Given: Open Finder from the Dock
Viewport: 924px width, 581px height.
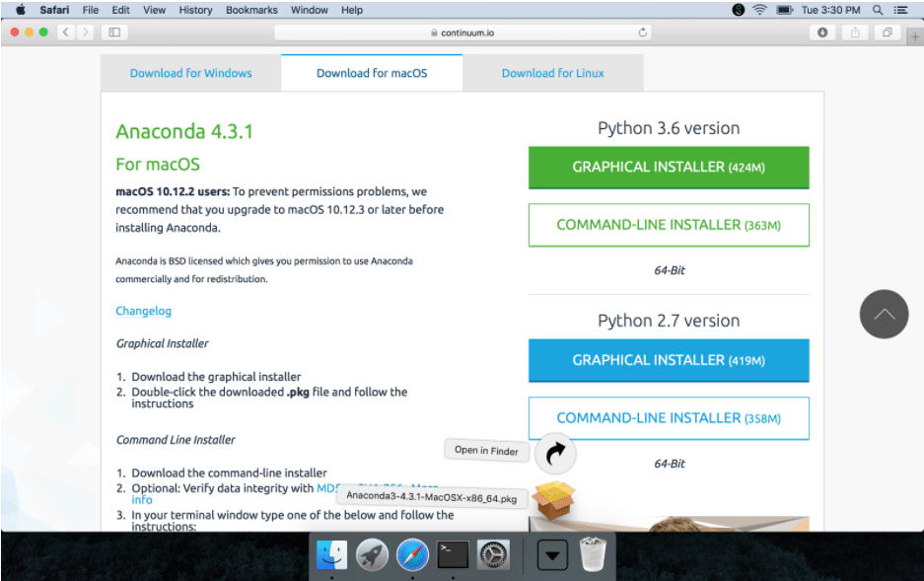Looking at the screenshot, I should pos(331,554).
